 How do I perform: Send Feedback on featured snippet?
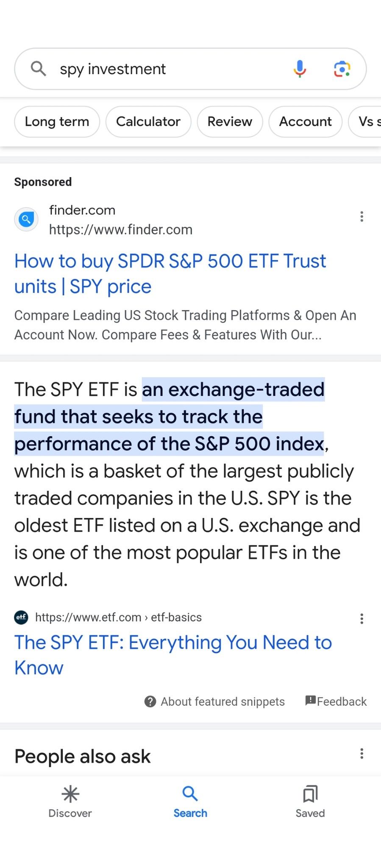point(336,701)
